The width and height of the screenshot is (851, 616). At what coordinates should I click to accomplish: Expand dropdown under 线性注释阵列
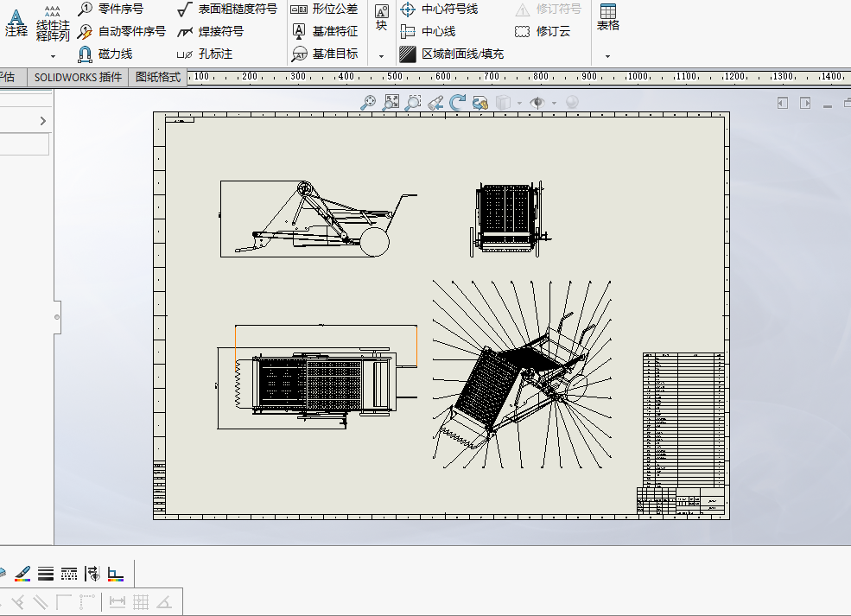point(54,56)
